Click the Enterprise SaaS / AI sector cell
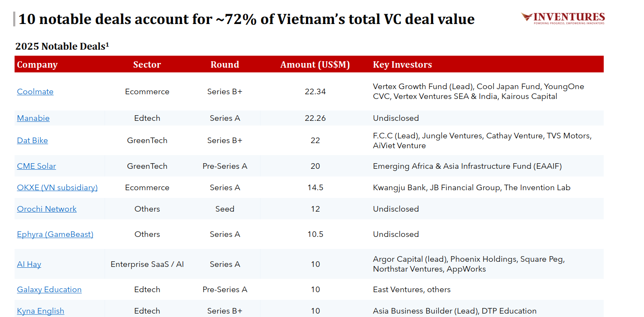 click(147, 264)
